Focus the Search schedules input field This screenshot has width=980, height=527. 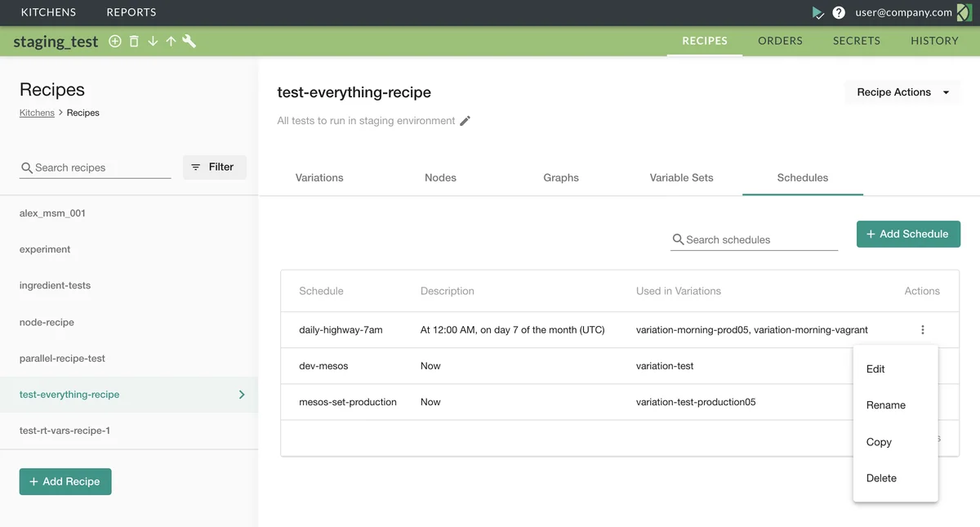(x=759, y=239)
